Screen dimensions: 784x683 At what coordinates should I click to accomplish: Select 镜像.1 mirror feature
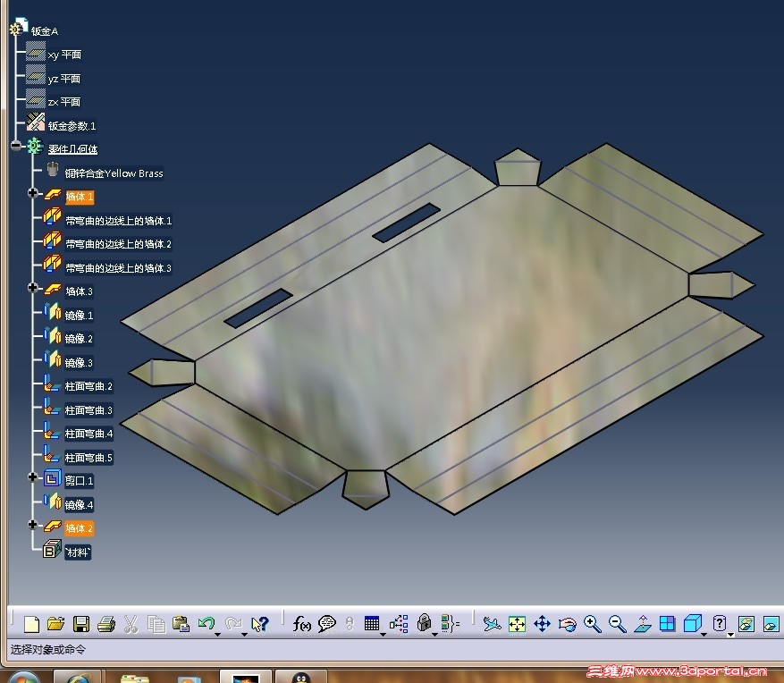tap(79, 315)
